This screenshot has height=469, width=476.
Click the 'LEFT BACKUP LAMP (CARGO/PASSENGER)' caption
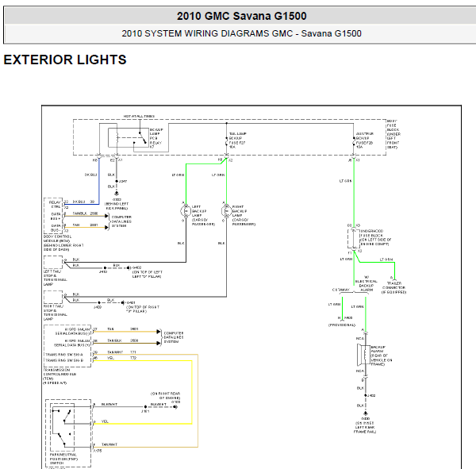tap(203, 215)
